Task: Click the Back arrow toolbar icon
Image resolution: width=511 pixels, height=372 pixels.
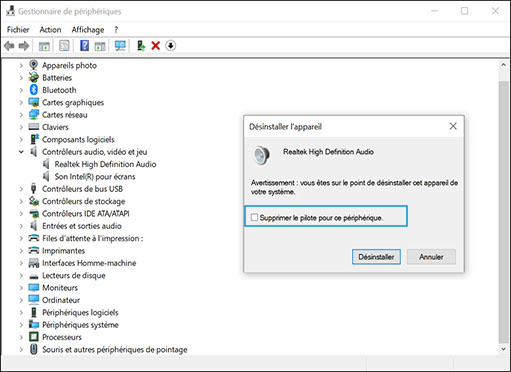Action: [9, 46]
